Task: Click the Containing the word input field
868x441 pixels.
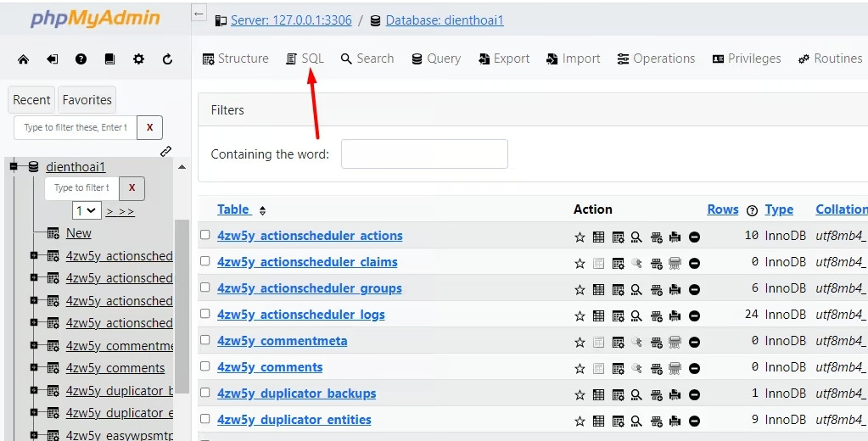Action: click(x=424, y=154)
